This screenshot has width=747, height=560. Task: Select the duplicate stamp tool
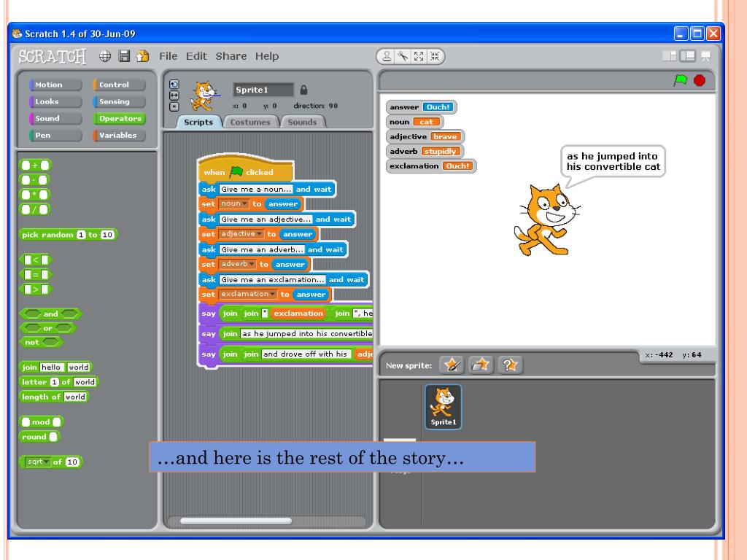[x=387, y=57]
